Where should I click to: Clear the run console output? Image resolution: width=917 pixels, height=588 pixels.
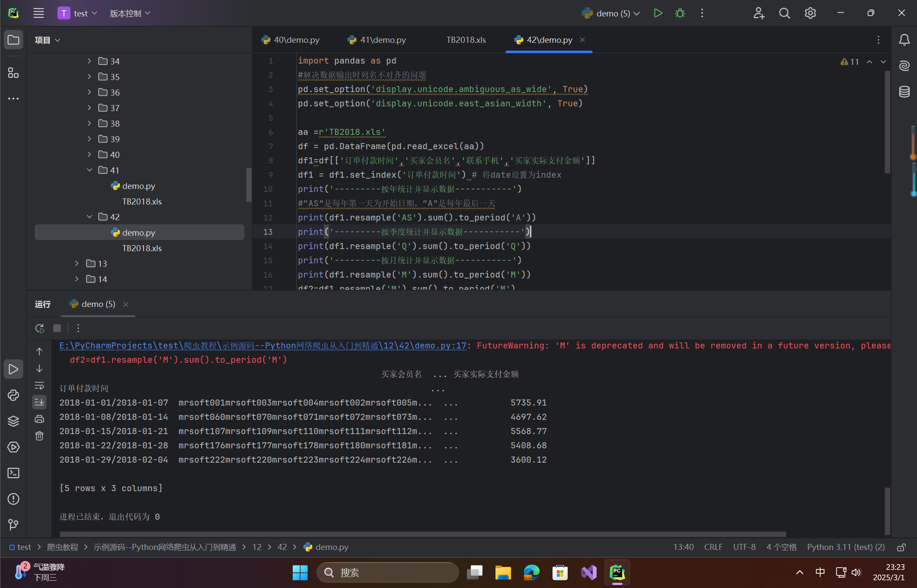click(39, 436)
